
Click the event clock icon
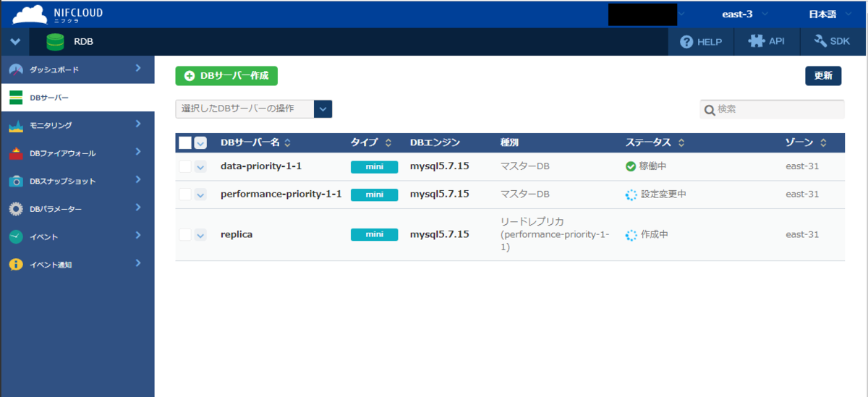click(17, 236)
